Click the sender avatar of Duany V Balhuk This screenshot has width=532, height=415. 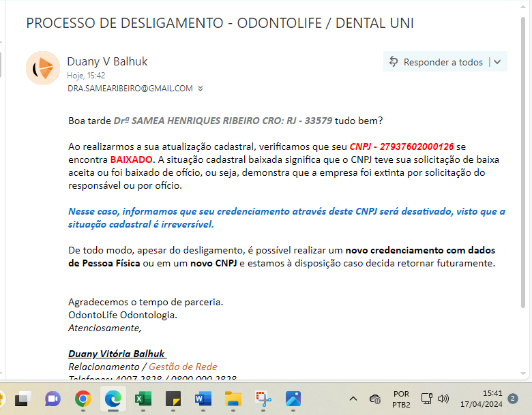coord(43,68)
